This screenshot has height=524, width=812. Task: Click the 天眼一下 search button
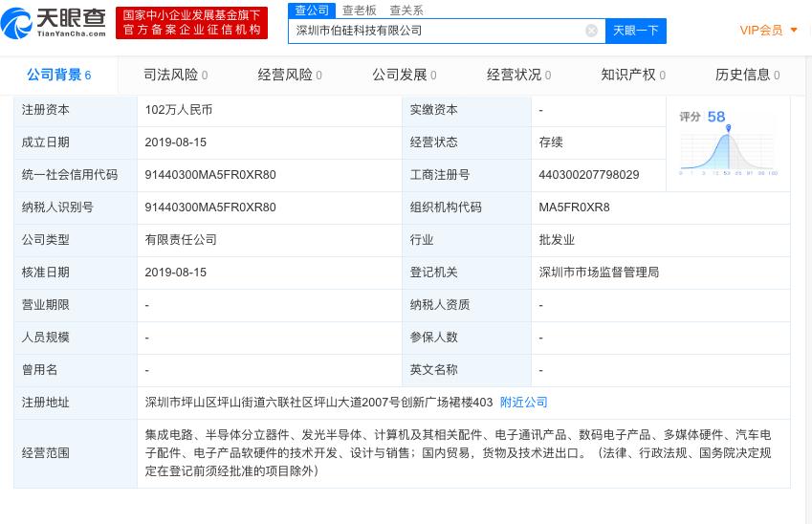pos(635,31)
